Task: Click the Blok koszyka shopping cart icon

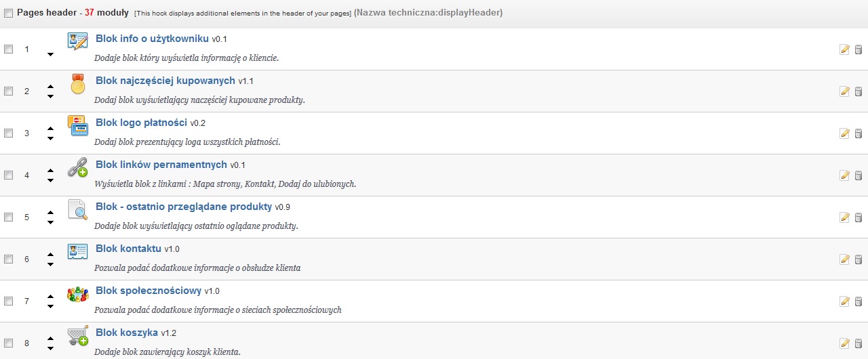Action: (x=78, y=336)
